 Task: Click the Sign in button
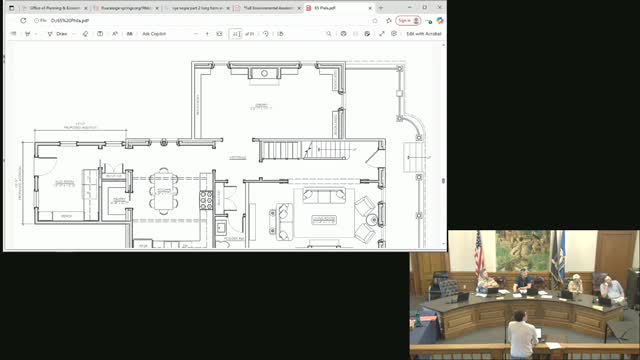[408, 20]
